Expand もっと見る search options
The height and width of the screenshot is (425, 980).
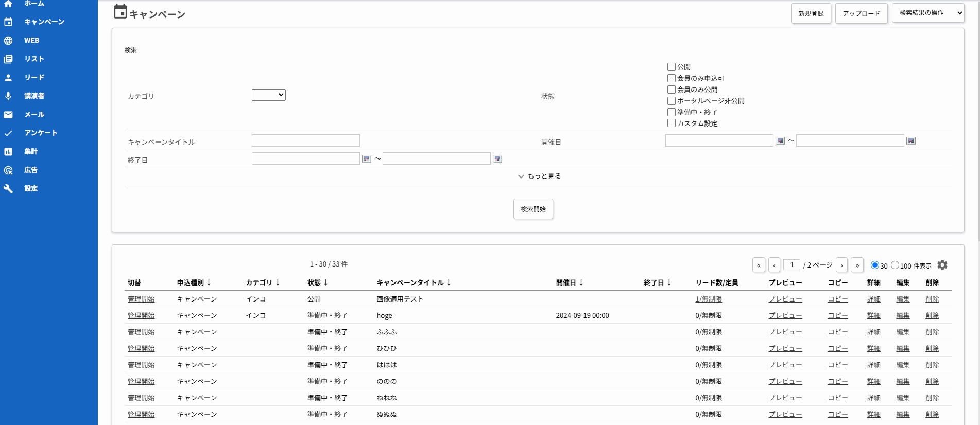[539, 176]
